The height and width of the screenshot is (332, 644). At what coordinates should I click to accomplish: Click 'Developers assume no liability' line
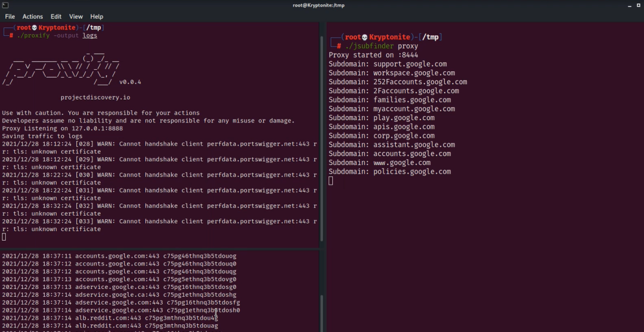pyautogui.click(x=148, y=121)
